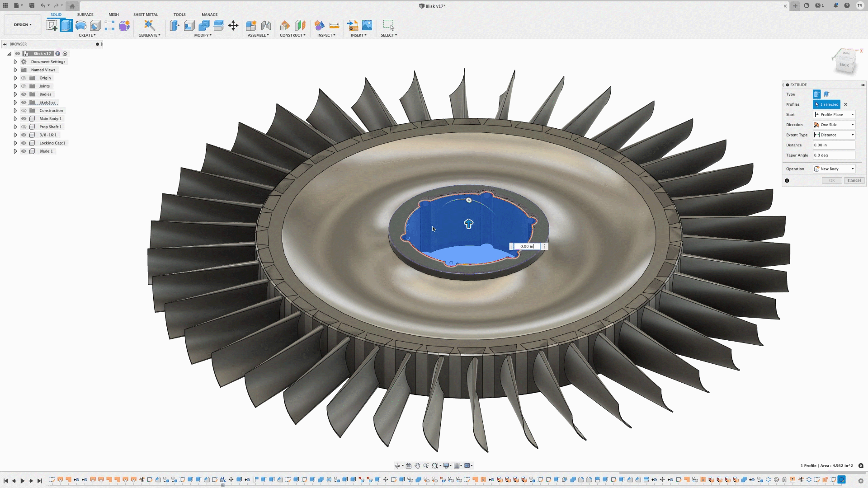Toggle visibility of Prop Shaft:1 component
The height and width of the screenshot is (488, 868).
click(x=24, y=127)
